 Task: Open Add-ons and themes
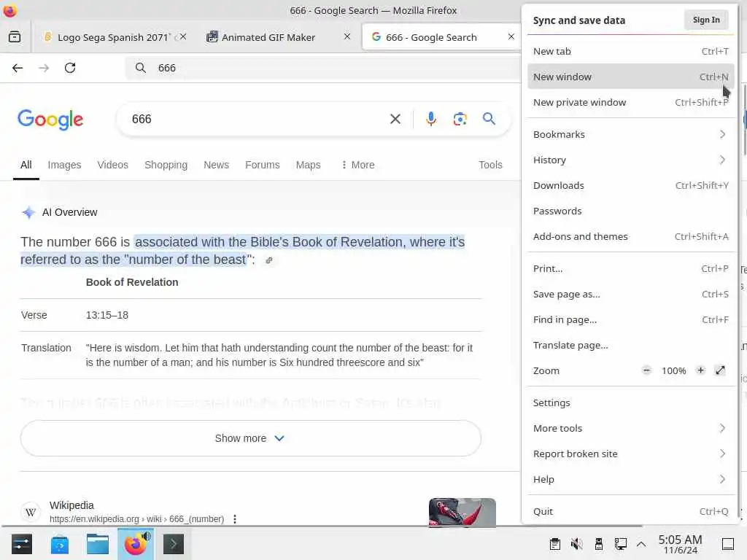tap(630, 237)
